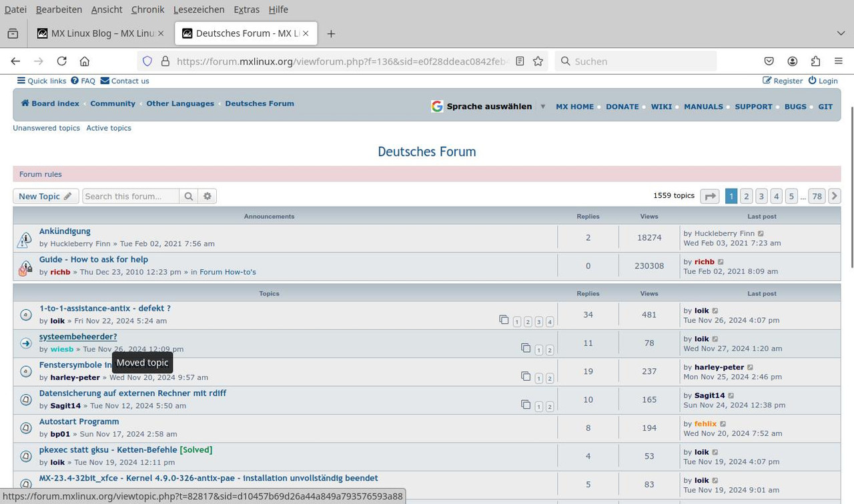Jump to last page 78
The height and width of the screenshot is (504, 854).
(x=817, y=196)
